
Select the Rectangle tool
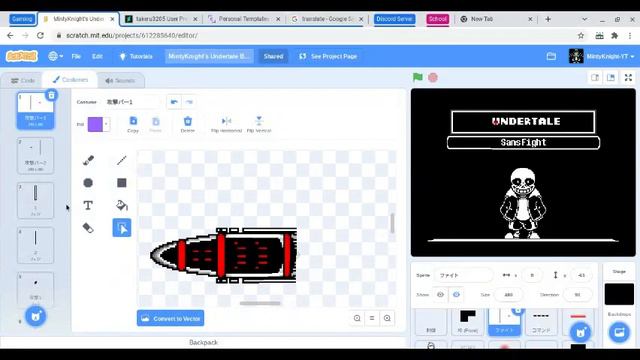122,183
